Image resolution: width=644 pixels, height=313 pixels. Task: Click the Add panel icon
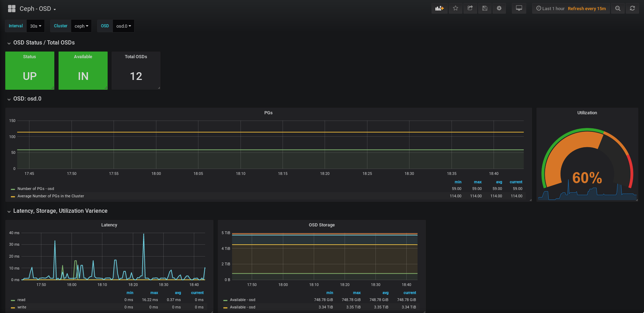point(439,8)
